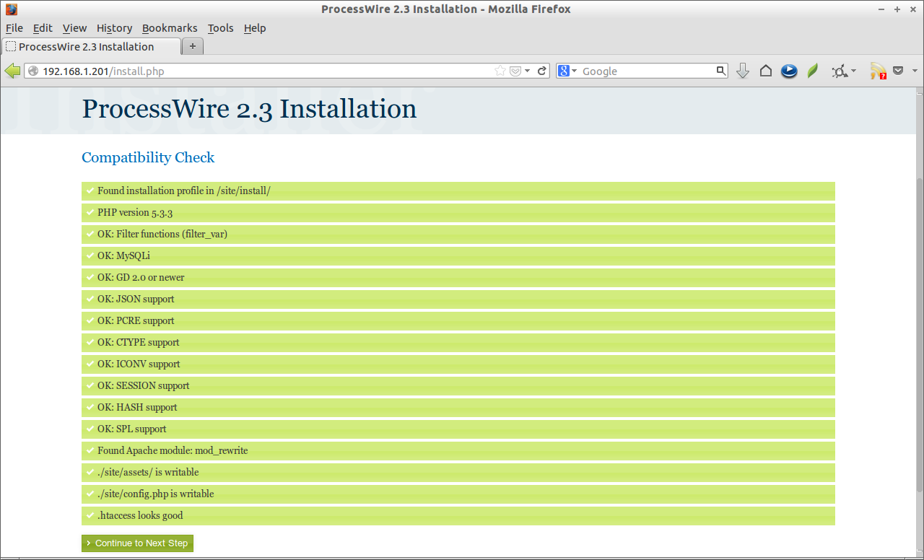The height and width of the screenshot is (560, 924).
Task: Click the Google search engine icon
Action: tap(564, 71)
